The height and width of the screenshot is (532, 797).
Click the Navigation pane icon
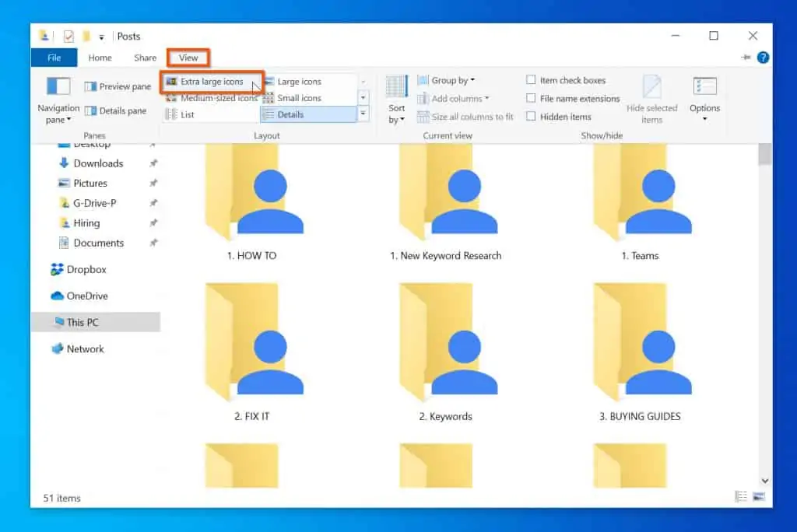tap(58, 86)
